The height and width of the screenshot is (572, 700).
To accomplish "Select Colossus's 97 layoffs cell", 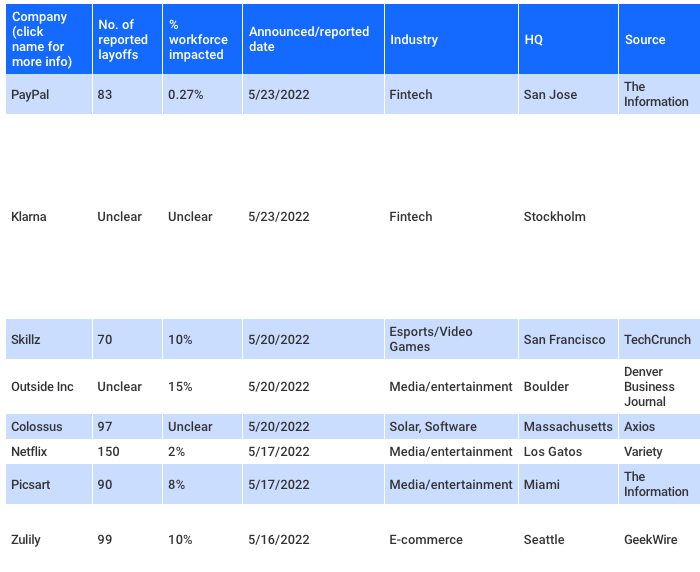I will click(127, 426).
